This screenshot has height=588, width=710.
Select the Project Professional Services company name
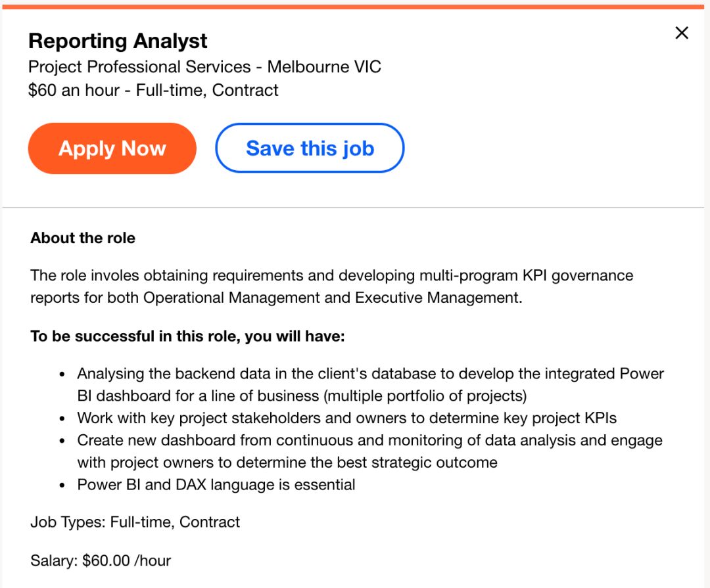pos(139,67)
